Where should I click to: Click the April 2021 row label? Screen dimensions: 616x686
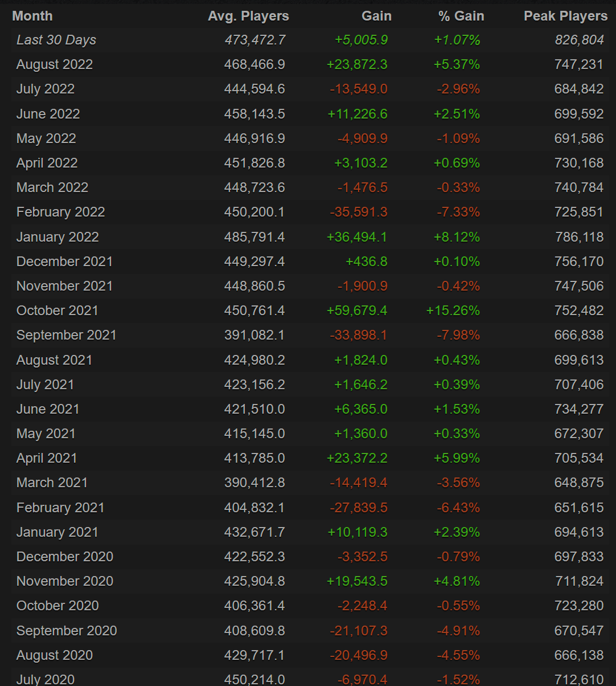pos(47,458)
